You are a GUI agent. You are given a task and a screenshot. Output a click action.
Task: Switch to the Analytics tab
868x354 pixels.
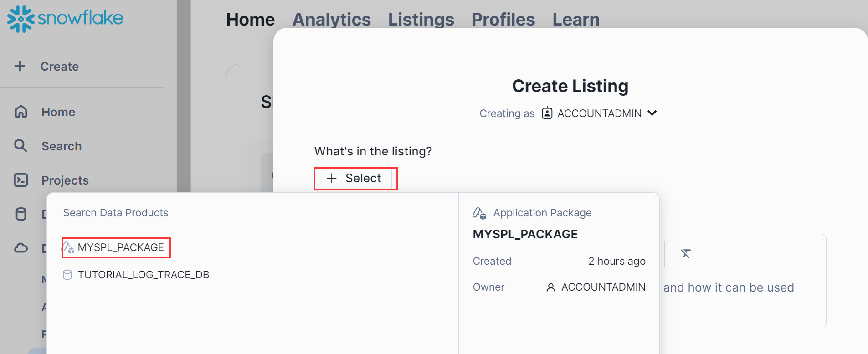(x=331, y=20)
